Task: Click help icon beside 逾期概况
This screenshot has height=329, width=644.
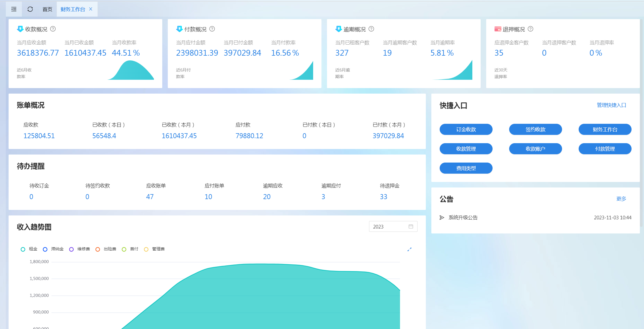Action: [x=371, y=29]
